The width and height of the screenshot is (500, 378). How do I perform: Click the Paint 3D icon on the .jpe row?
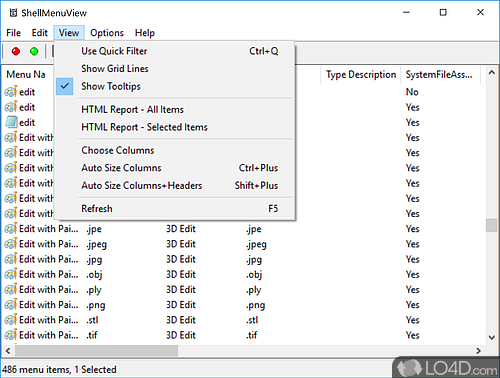[x=11, y=229]
